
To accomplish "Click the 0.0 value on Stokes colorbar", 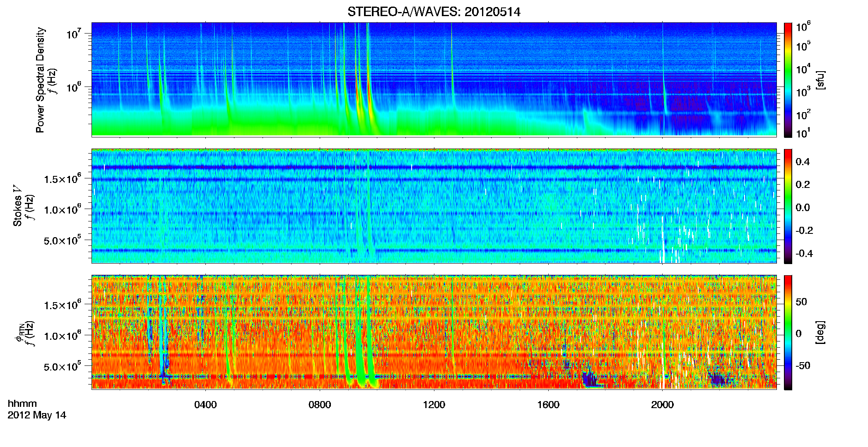I will point(803,207).
